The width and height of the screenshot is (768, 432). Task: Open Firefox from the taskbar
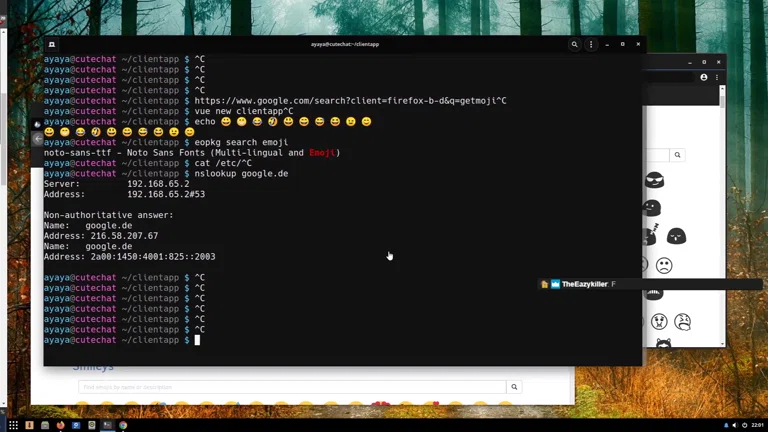coord(61,425)
